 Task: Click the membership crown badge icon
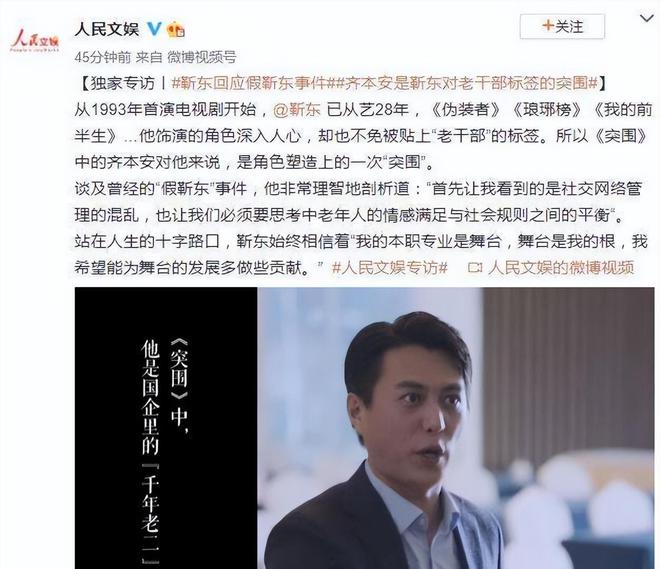point(176,29)
